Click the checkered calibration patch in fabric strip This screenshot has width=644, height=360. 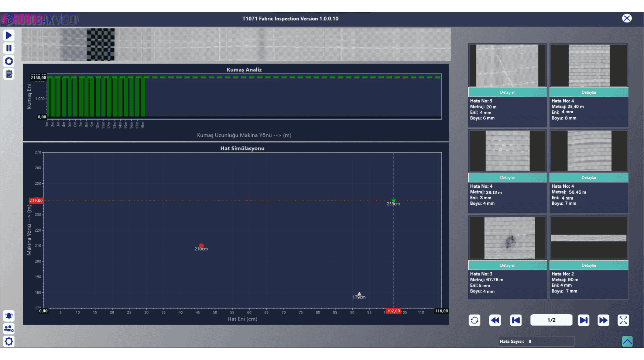[x=101, y=45]
